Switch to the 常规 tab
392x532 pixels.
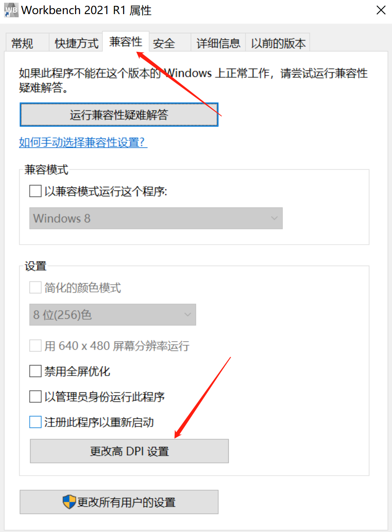[21, 43]
